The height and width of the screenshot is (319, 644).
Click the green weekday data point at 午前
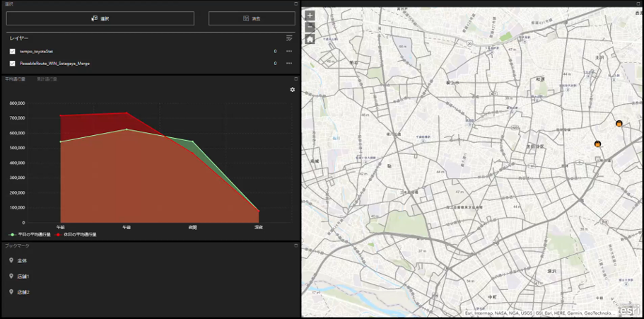[x=60, y=142]
